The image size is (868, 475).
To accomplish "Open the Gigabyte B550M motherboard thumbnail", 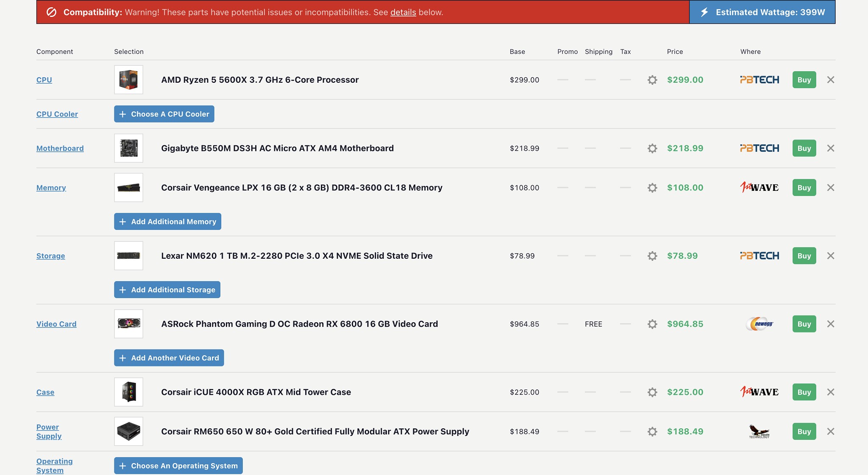I will click(128, 148).
